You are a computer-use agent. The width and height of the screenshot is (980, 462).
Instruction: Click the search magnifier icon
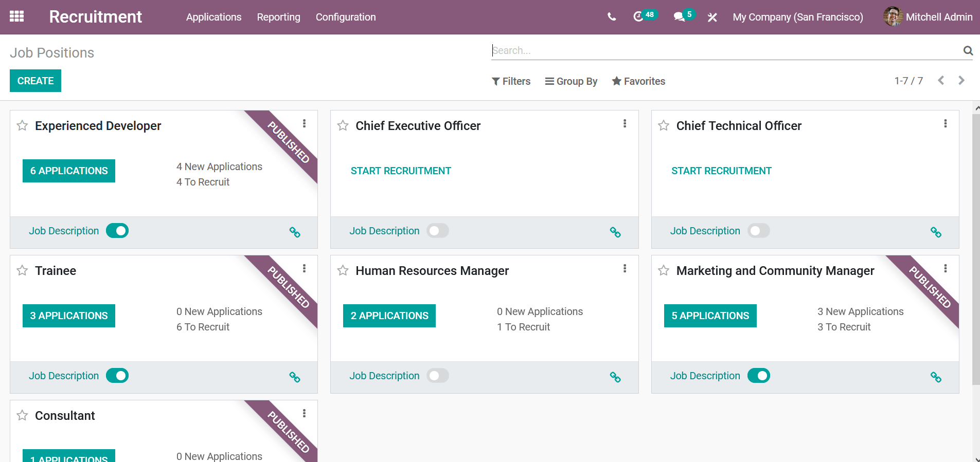(968, 50)
